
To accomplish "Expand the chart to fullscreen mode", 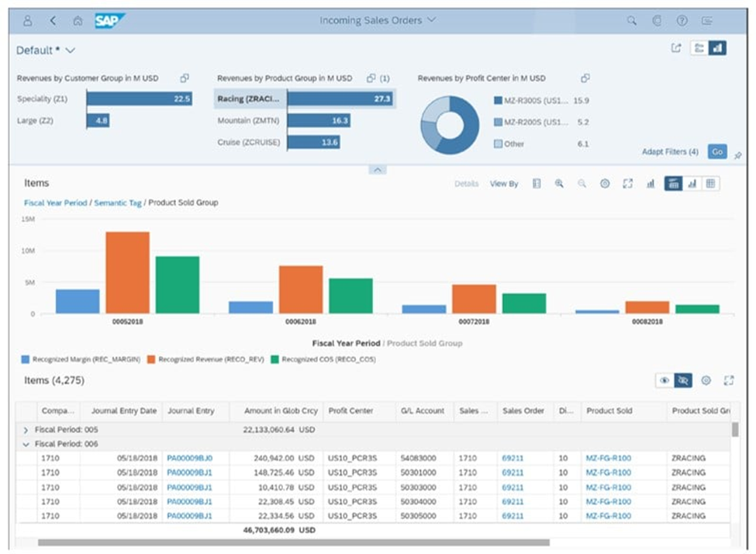I will click(627, 184).
